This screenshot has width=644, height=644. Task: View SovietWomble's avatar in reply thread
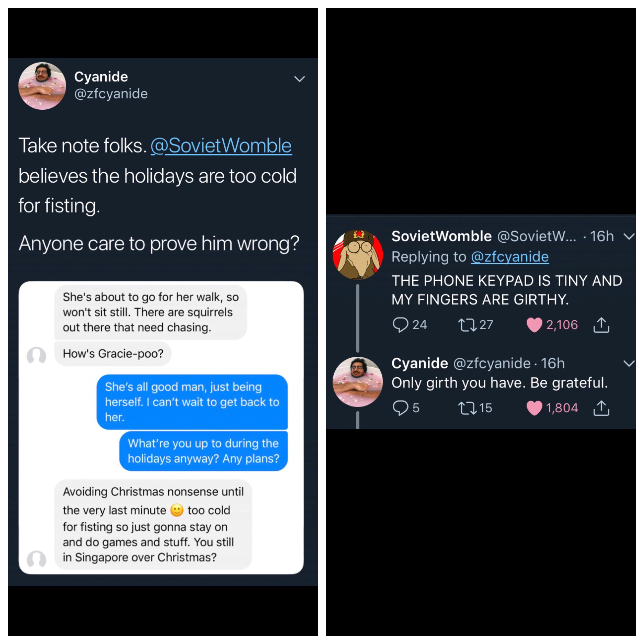point(357,254)
